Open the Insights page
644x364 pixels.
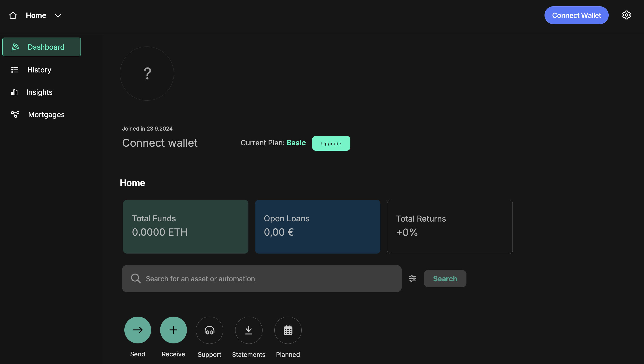pyautogui.click(x=39, y=92)
